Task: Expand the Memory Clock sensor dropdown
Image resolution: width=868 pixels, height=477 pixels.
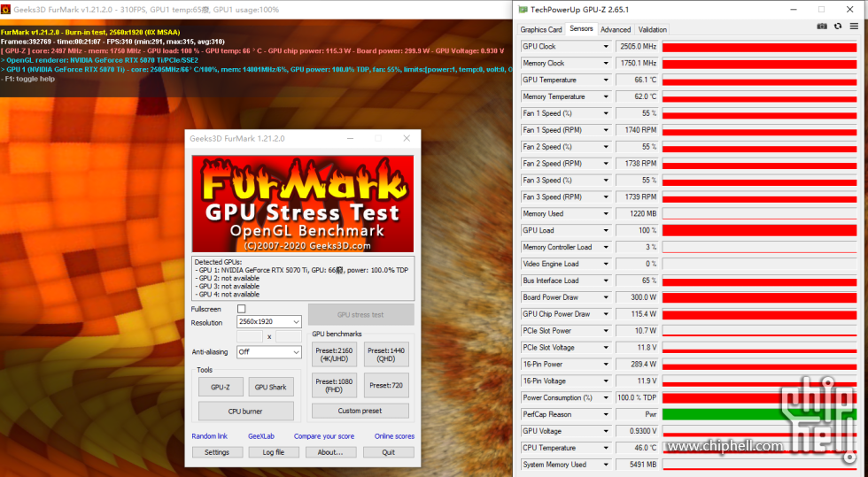Action: [x=606, y=63]
